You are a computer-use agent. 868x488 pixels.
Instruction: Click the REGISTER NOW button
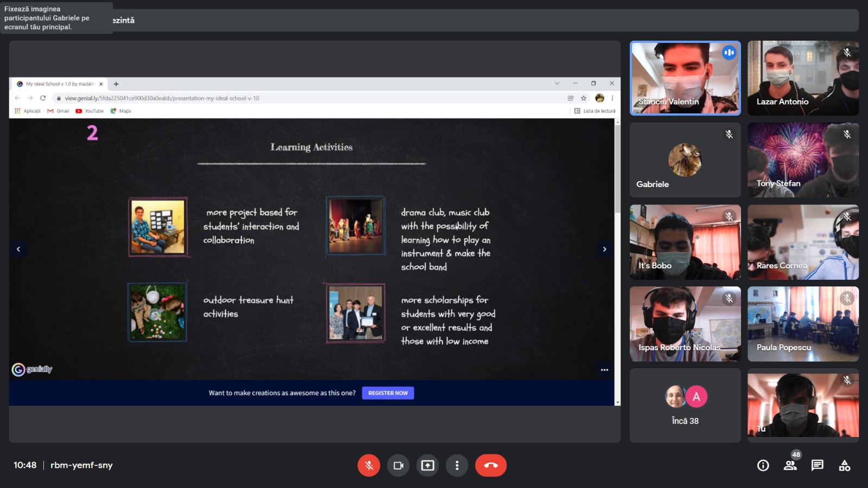tap(388, 393)
